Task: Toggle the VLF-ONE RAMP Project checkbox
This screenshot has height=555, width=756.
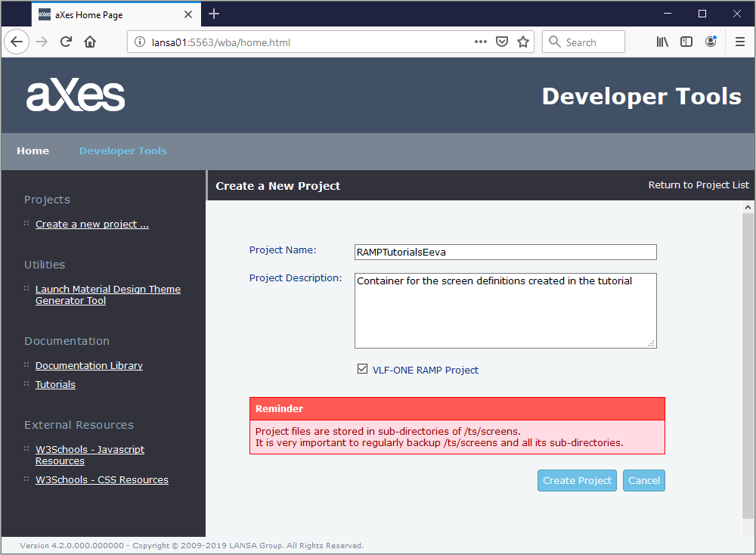Action: pyautogui.click(x=362, y=369)
